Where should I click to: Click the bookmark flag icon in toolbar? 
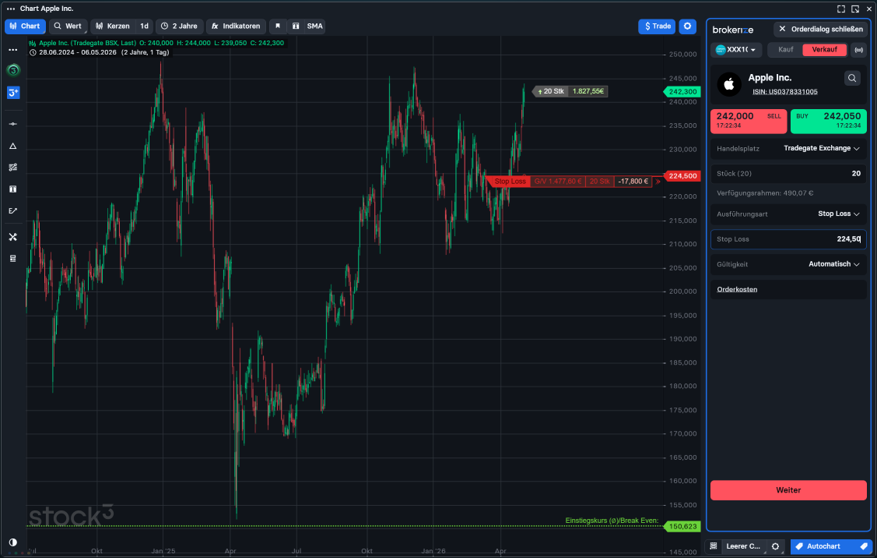coord(277,26)
